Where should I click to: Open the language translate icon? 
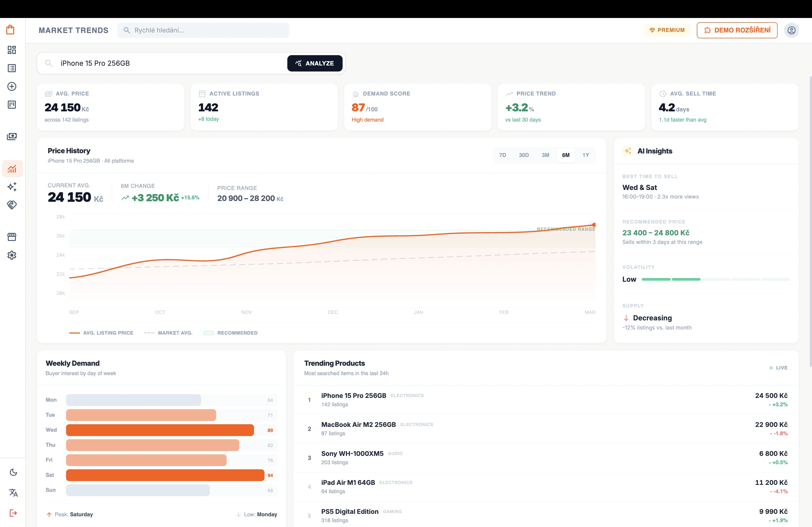13,493
